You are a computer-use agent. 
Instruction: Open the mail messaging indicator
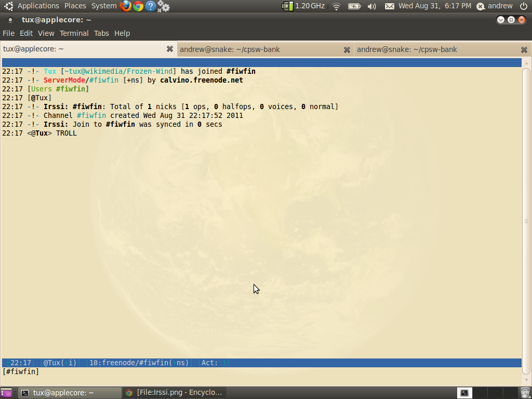tap(389, 6)
